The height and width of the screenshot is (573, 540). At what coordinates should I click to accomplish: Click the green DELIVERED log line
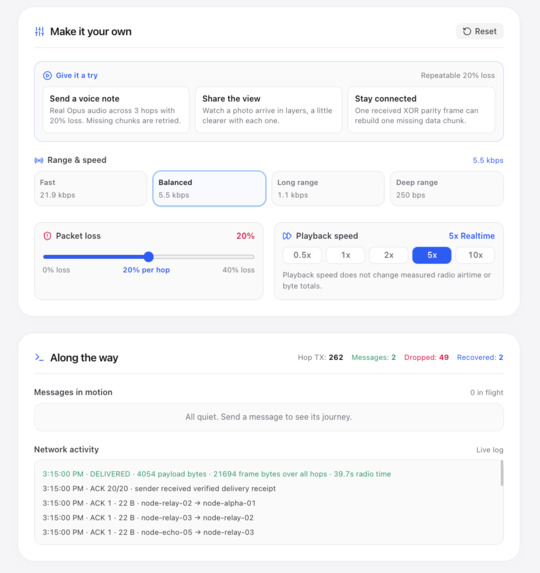[x=217, y=474]
